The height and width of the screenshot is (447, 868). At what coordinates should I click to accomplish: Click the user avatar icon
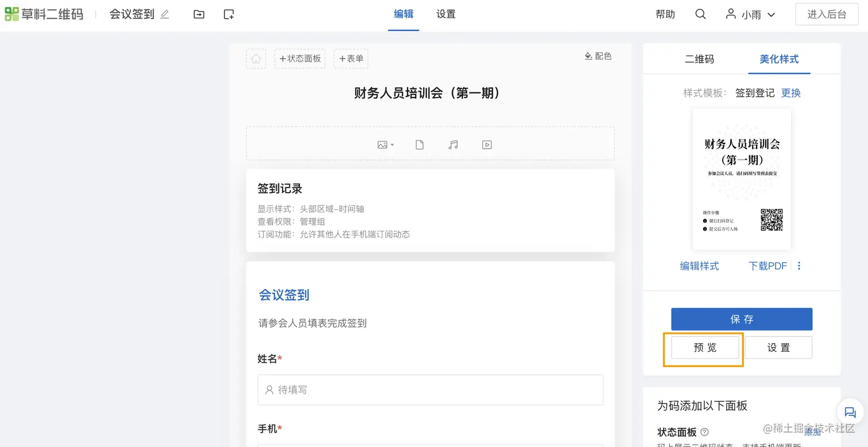731,14
